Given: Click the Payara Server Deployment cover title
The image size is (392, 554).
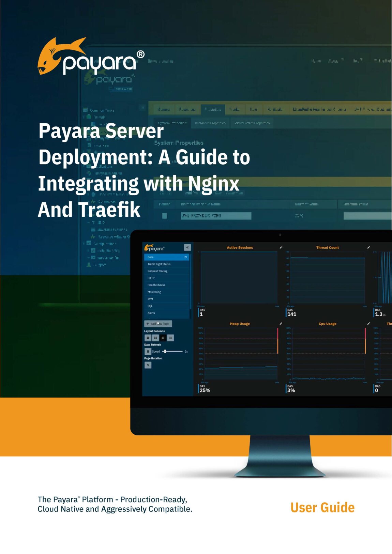Looking at the screenshot, I should pyautogui.click(x=144, y=170).
